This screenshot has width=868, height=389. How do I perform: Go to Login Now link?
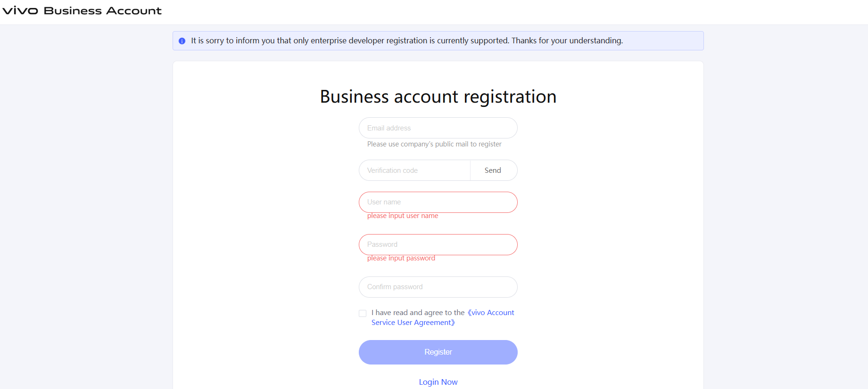(438, 382)
